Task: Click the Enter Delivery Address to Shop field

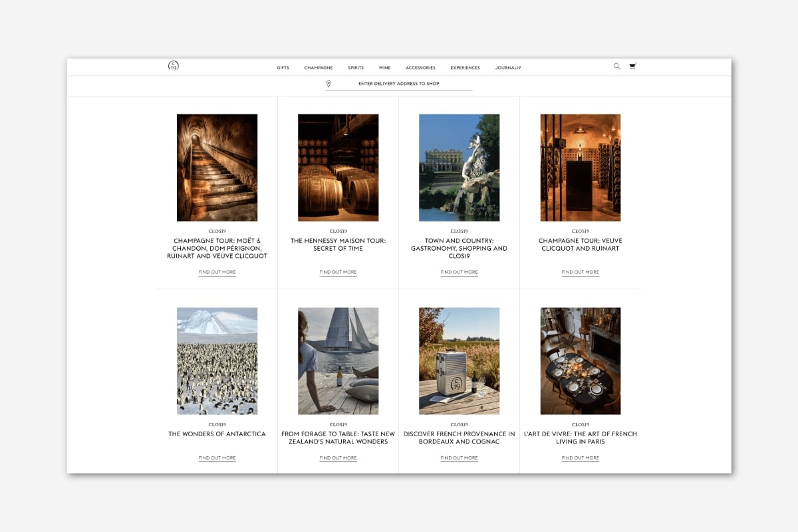Action: [x=399, y=84]
